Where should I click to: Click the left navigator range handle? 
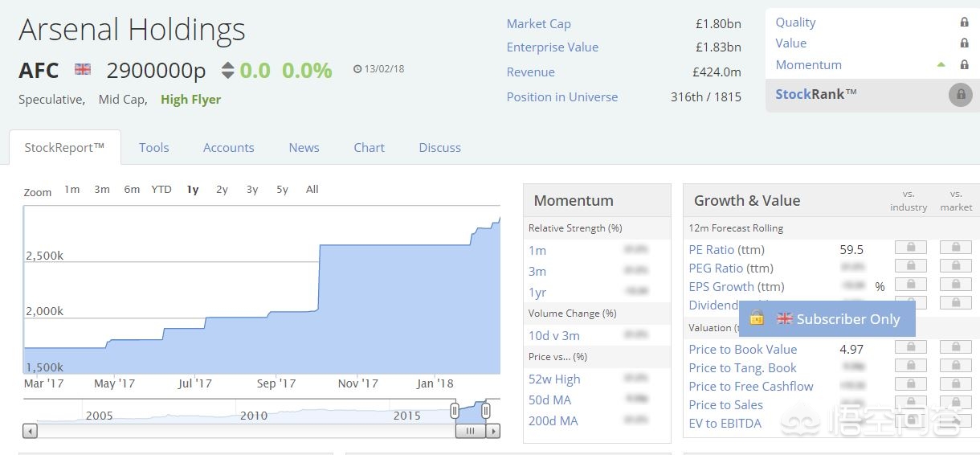coord(455,411)
